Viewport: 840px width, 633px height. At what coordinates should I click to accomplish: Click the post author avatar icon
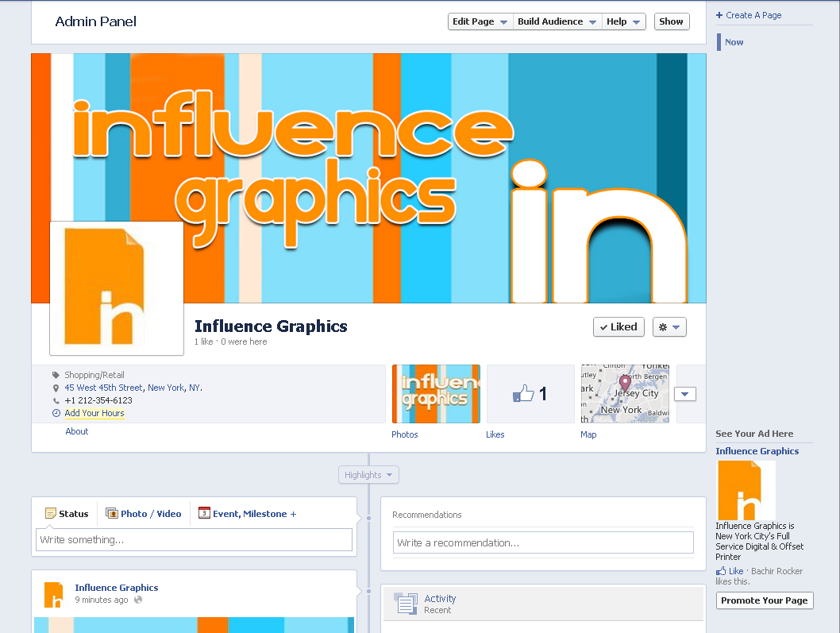(53, 594)
